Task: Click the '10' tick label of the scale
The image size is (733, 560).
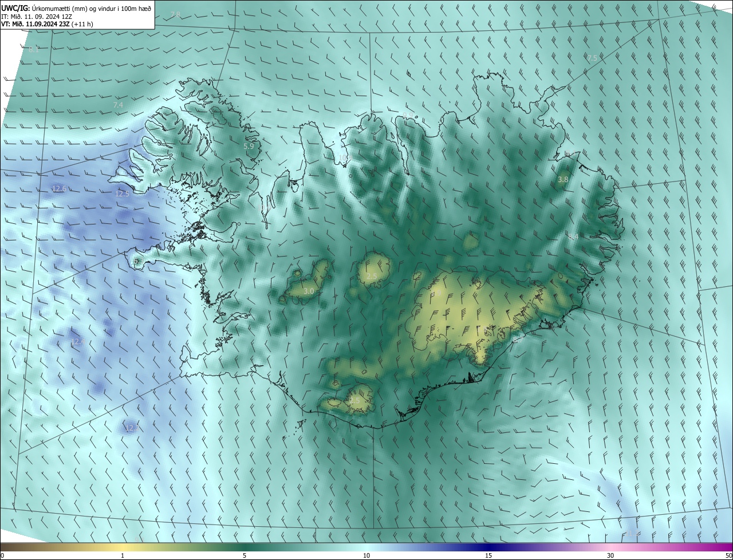Action: click(x=366, y=556)
